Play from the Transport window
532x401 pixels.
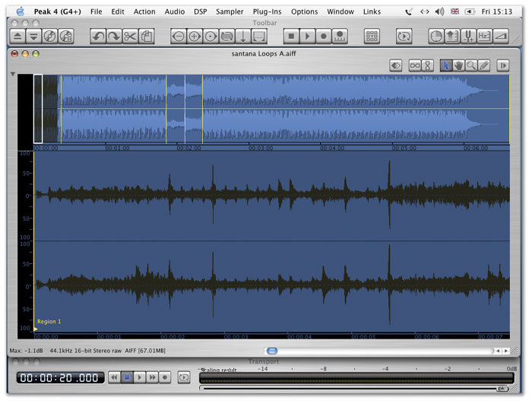[x=139, y=377]
